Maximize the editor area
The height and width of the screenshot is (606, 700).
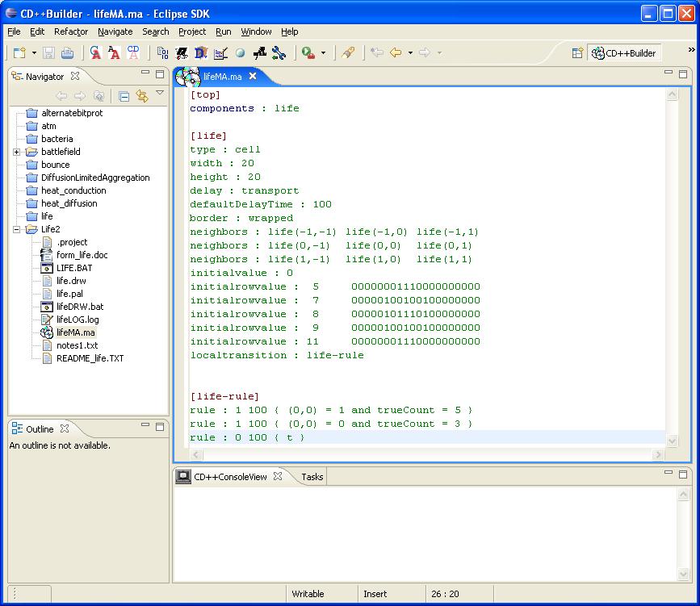[x=683, y=74]
